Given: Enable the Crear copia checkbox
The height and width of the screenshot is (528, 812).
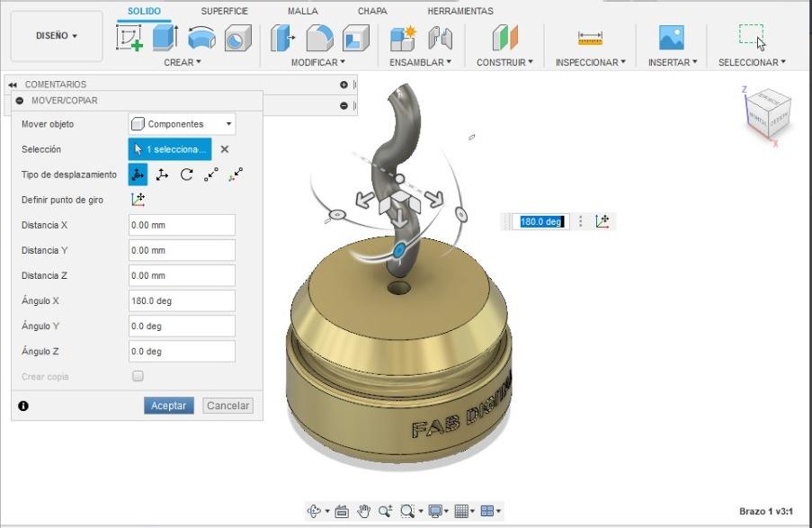Looking at the screenshot, I should point(138,376).
